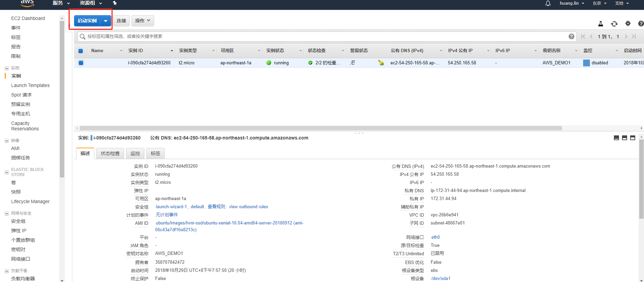The height and width of the screenshot is (282, 644).
Task: Go to first page of results
Action: point(583,36)
